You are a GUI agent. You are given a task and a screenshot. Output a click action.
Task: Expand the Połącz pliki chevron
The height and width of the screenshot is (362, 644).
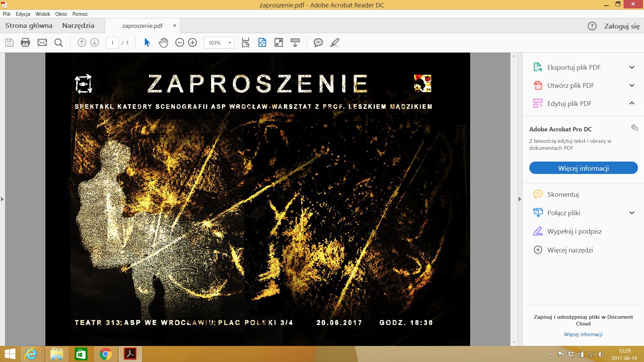pyautogui.click(x=632, y=213)
